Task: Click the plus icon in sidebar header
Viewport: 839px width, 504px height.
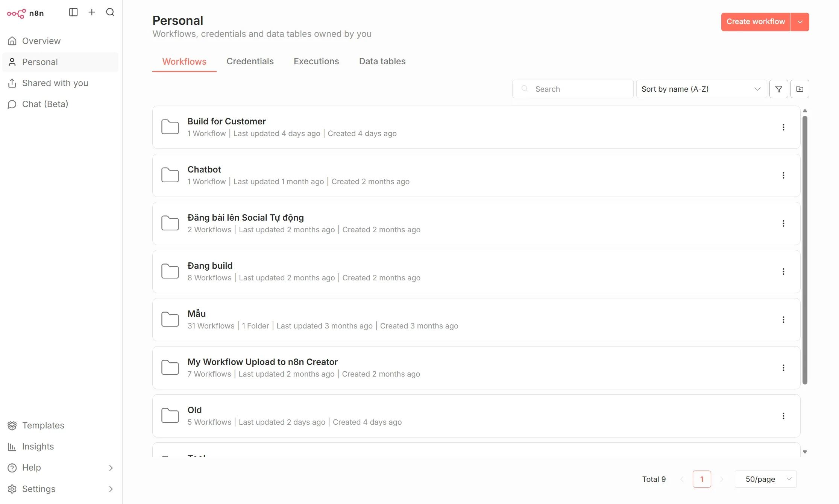Action: tap(92, 12)
